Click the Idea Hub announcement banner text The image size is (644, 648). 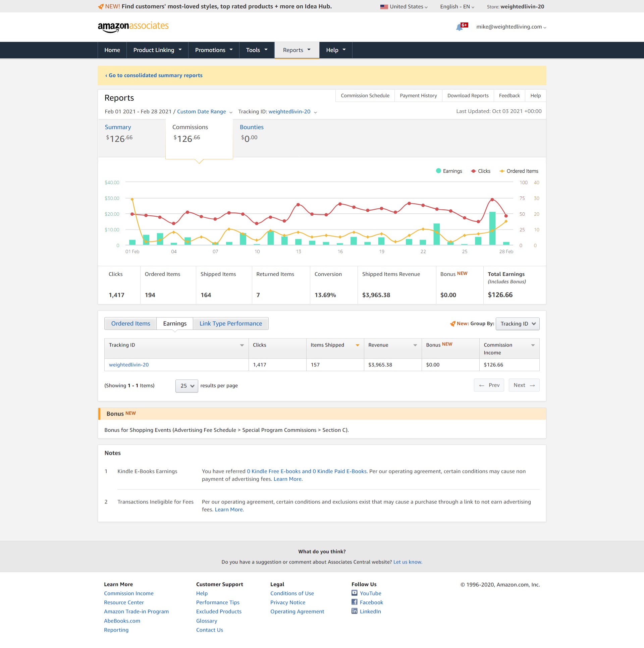[x=218, y=6]
